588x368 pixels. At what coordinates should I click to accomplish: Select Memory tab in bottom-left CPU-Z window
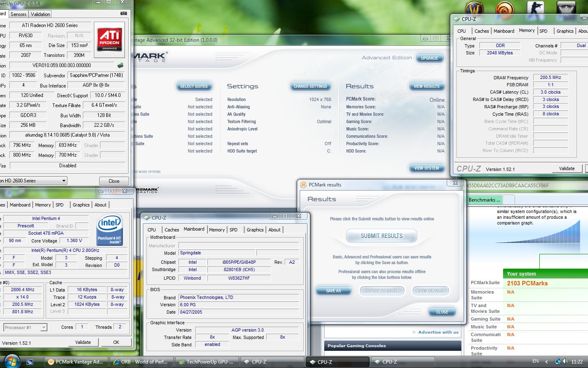[x=43, y=205]
